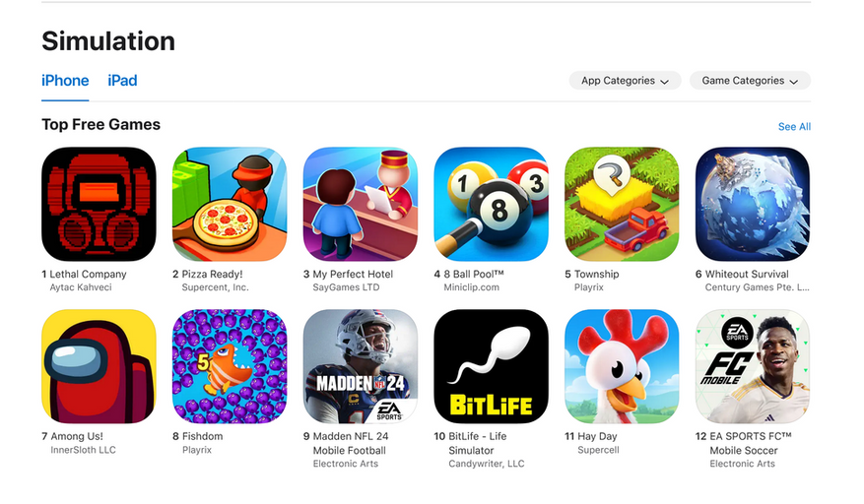864x504 pixels.
Task: Select the Madden NFL 24 icon
Action: click(x=361, y=366)
